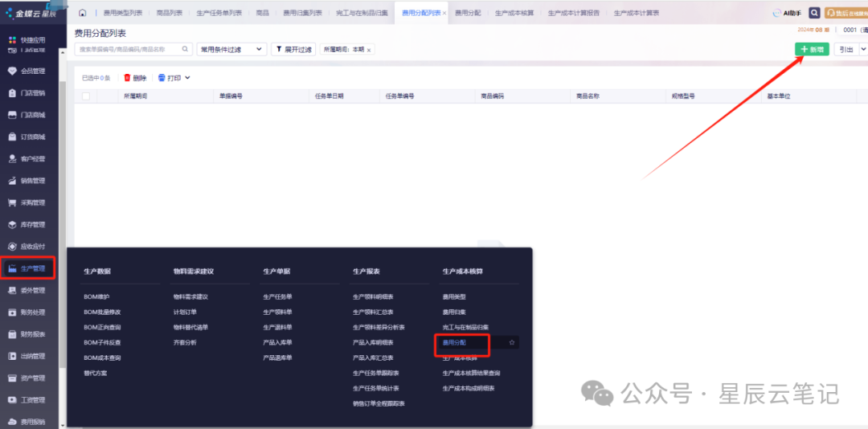This screenshot has height=429, width=868.
Task: Open 费用分配 in 生产成本核算 menu
Action: [454, 343]
